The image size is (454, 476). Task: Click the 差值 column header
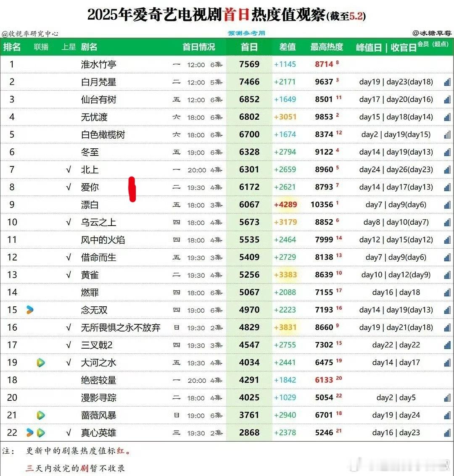click(x=287, y=47)
